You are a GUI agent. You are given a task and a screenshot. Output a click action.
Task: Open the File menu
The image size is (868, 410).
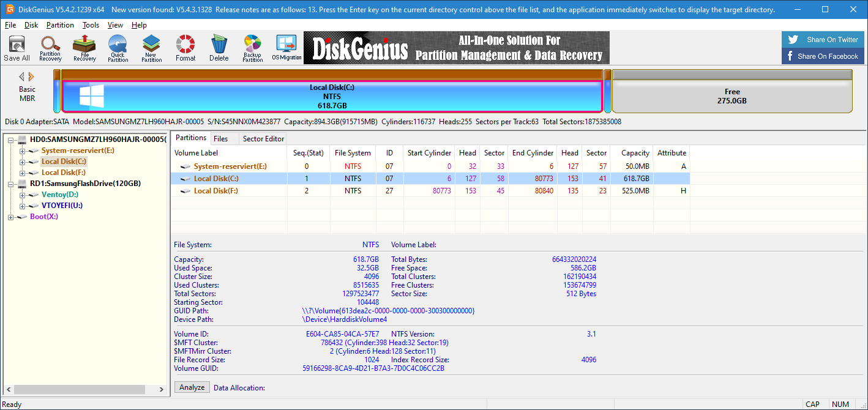(x=10, y=25)
